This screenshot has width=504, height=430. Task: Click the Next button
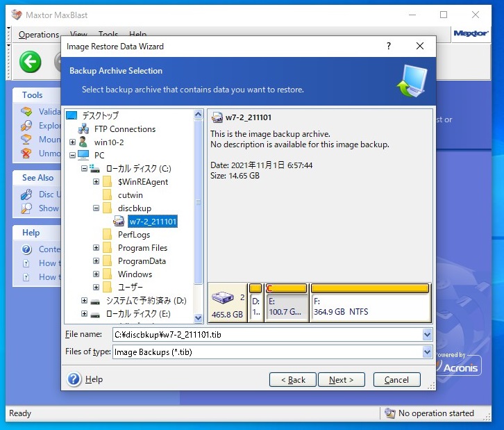tap(342, 380)
